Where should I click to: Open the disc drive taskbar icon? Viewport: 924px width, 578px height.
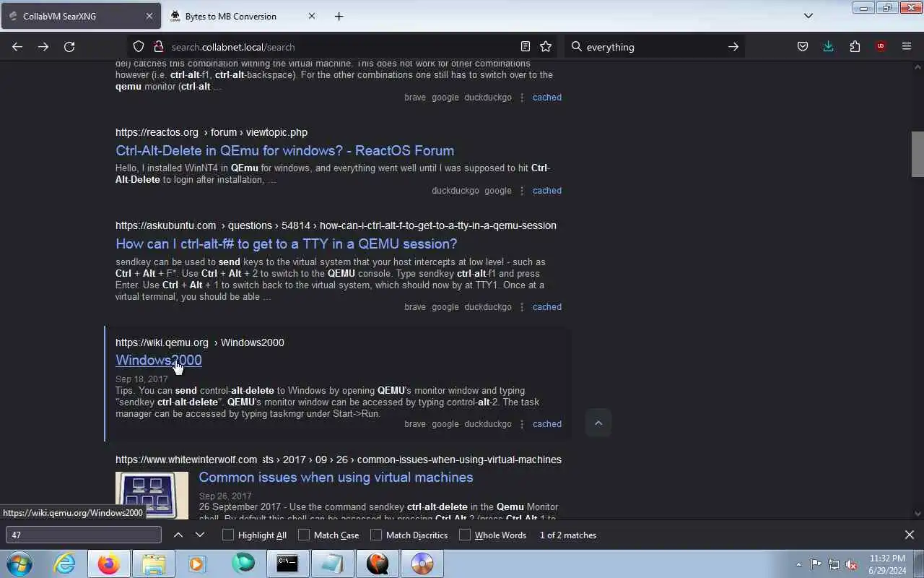422,564
